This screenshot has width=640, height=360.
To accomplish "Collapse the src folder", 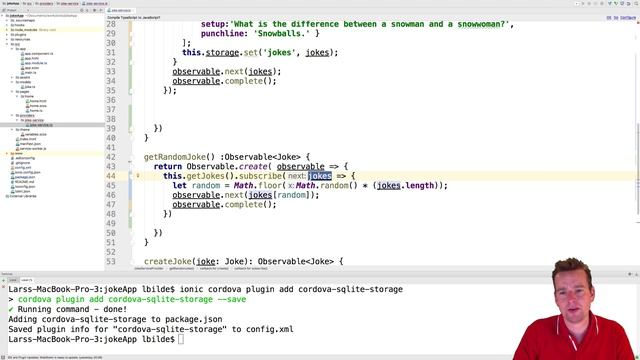I will click(7, 44).
